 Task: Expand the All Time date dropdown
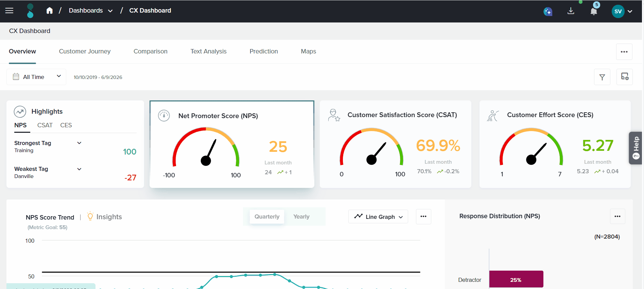[x=36, y=77]
